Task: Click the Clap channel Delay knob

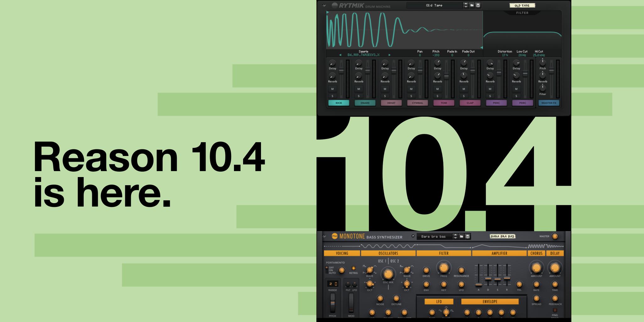Action: [464, 63]
